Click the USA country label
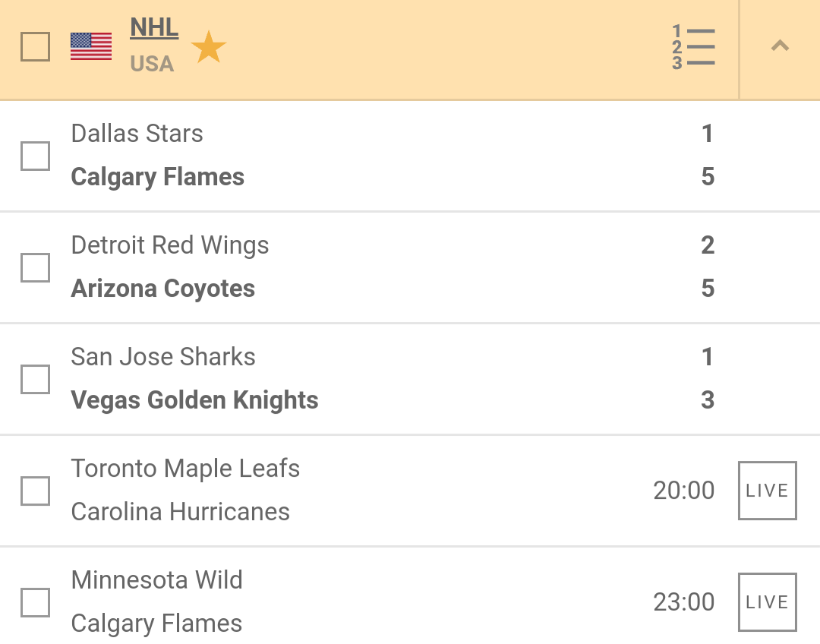Image resolution: width=820 pixels, height=644 pixels. point(152,65)
